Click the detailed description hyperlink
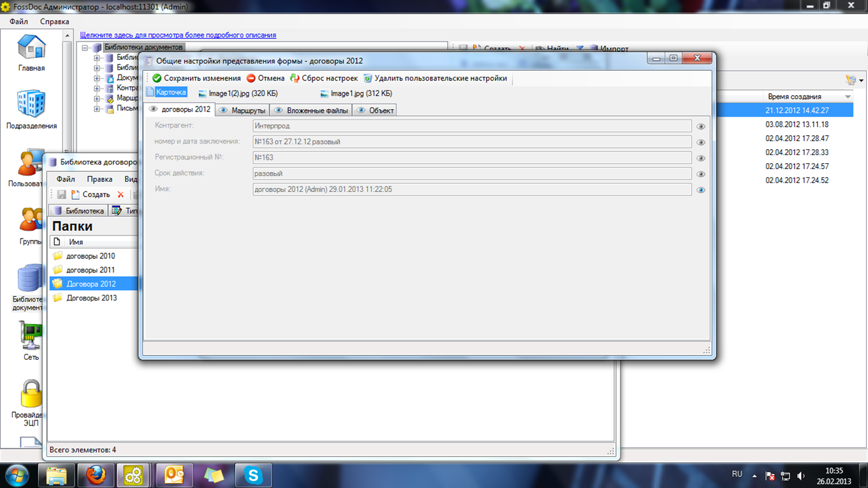Viewport: 868px width, 488px height. click(x=178, y=35)
